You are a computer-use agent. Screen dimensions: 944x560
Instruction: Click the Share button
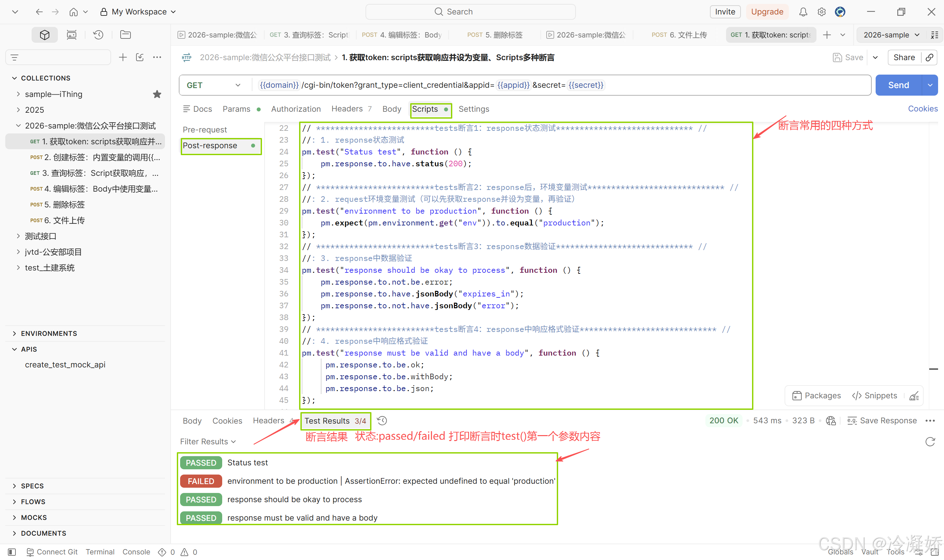(x=904, y=58)
